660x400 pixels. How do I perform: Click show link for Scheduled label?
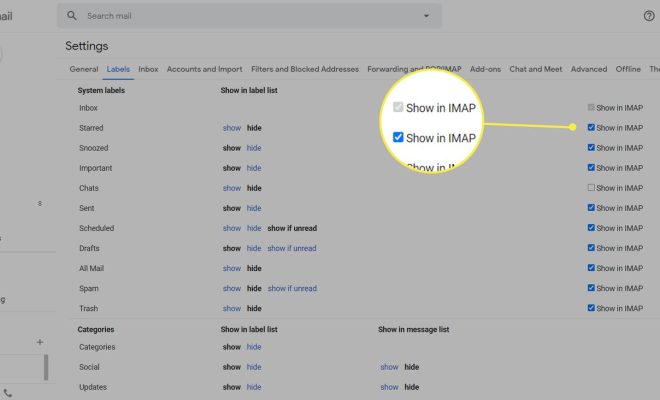pyautogui.click(x=232, y=228)
